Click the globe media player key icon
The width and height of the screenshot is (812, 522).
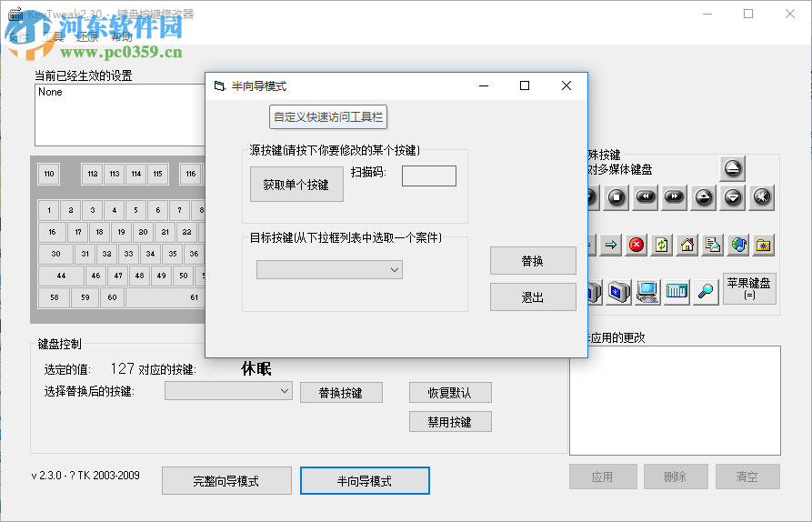pos(738,245)
